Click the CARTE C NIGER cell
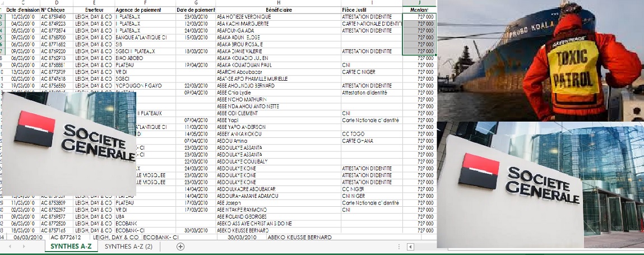Viewport: 644px width, 255px height. 372,72
